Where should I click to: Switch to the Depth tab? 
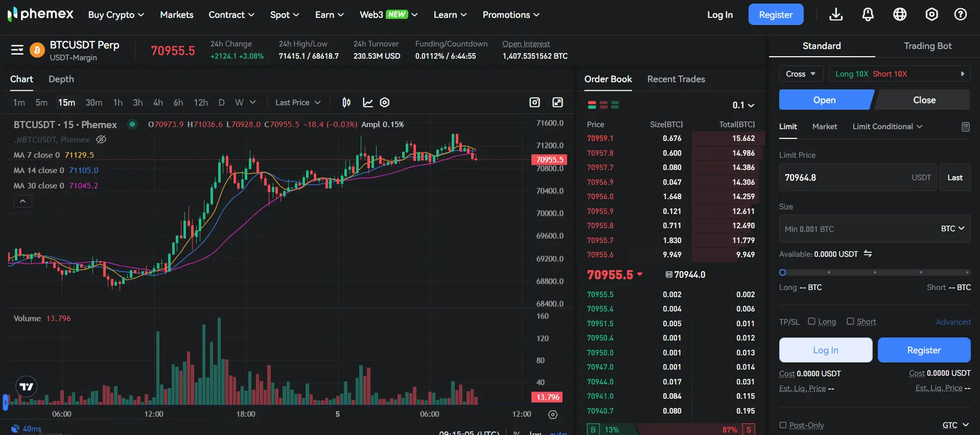point(61,79)
